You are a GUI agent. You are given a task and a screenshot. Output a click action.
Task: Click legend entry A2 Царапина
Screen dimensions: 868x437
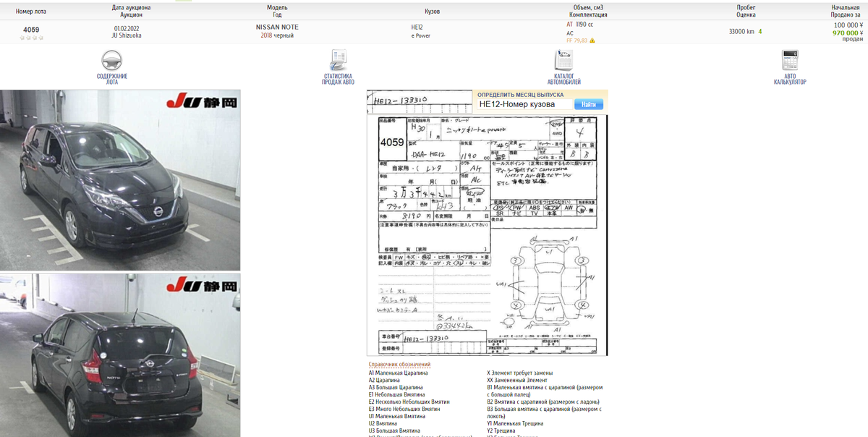pos(386,380)
